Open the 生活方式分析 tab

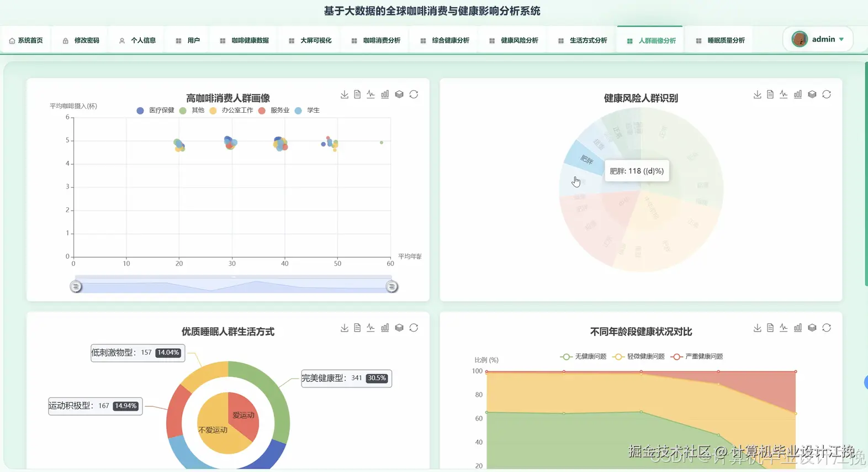[583, 40]
